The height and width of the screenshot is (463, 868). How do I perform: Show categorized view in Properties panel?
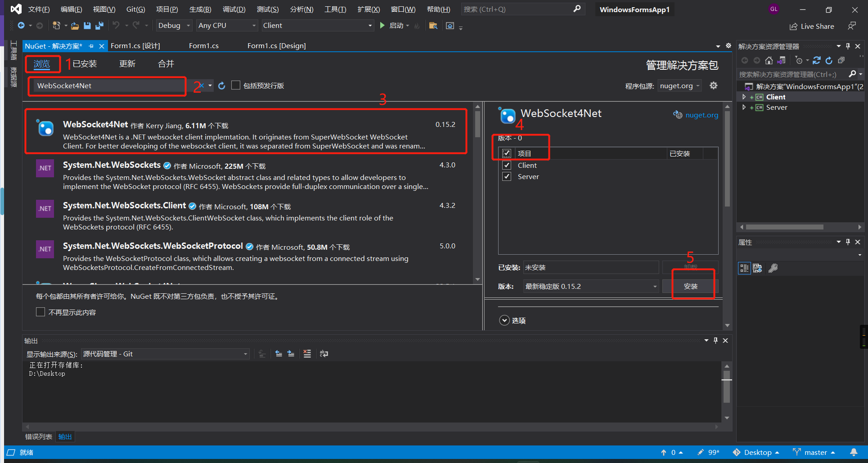coord(744,268)
